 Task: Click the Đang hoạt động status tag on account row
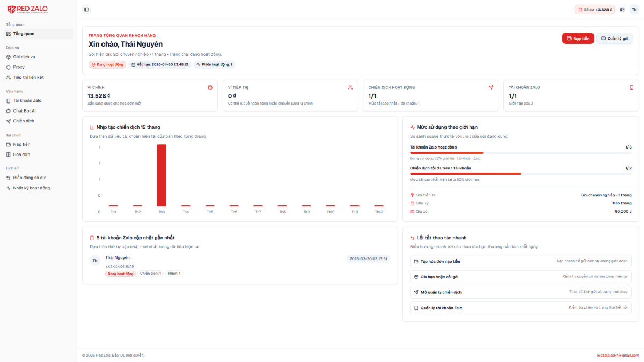(x=121, y=274)
